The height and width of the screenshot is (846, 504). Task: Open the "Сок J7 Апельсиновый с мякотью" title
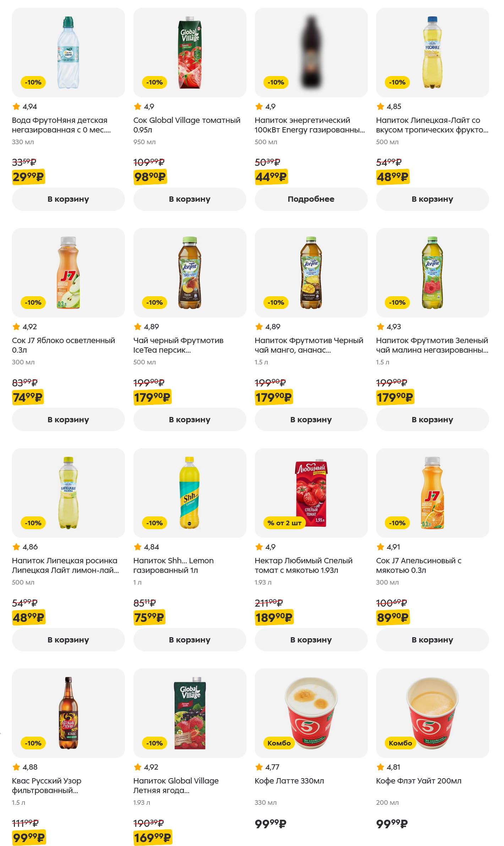tap(419, 565)
